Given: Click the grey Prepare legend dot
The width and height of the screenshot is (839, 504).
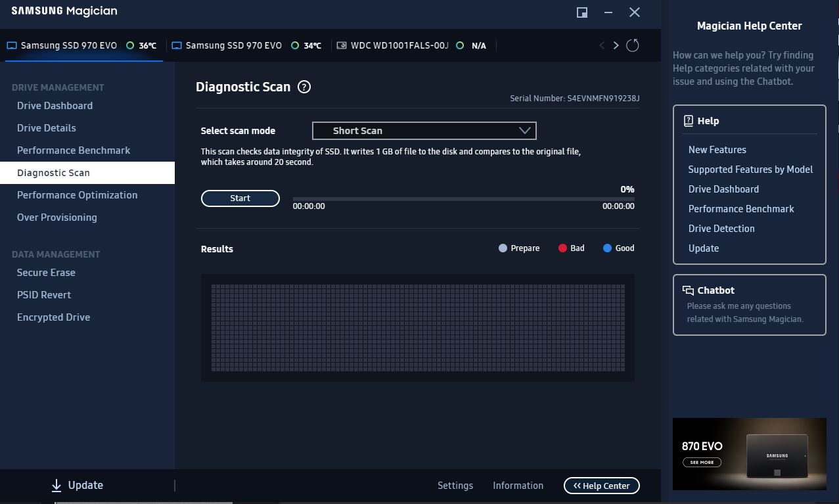Looking at the screenshot, I should [503, 248].
